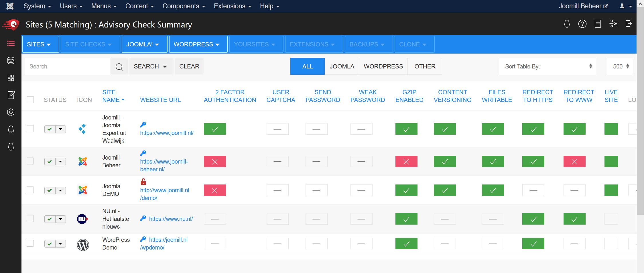Click the red list icon in sidebar
This screenshot has height=273, width=644.
pos(11,44)
